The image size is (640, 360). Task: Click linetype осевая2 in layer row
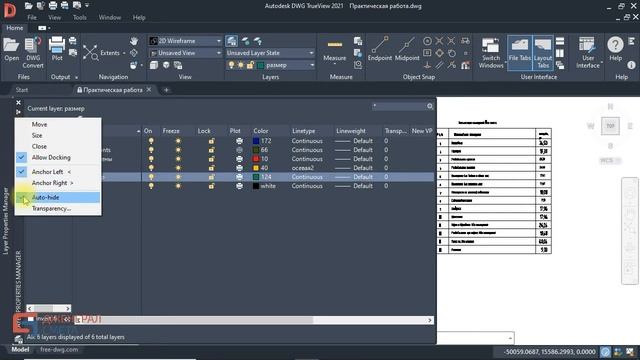point(302,168)
